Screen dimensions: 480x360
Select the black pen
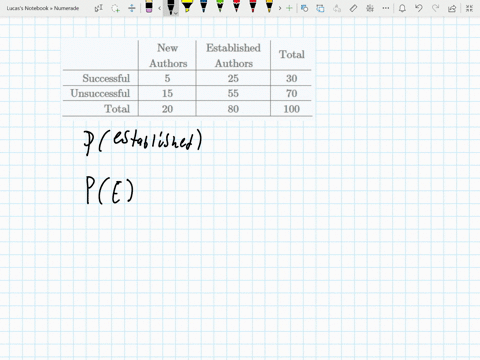[x=170, y=7]
